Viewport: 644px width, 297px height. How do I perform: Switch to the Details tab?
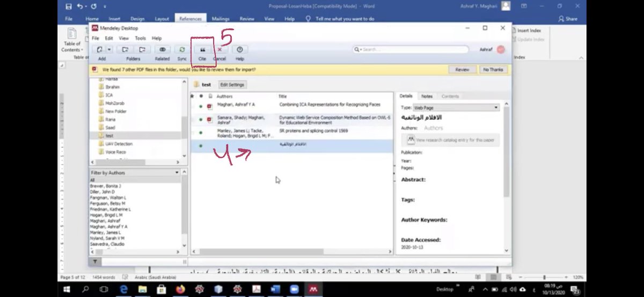tap(406, 96)
